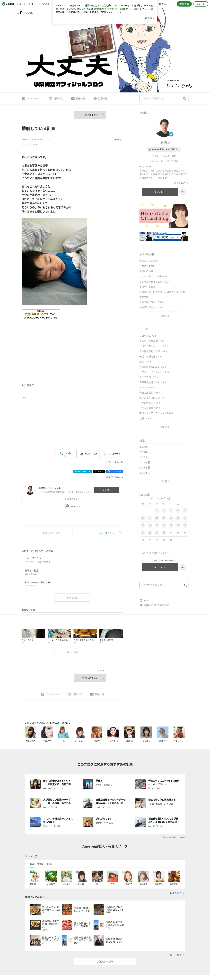This screenshot has width=210, height=980.
Task: Click the 新規登録 button
Action: click(184, 4)
